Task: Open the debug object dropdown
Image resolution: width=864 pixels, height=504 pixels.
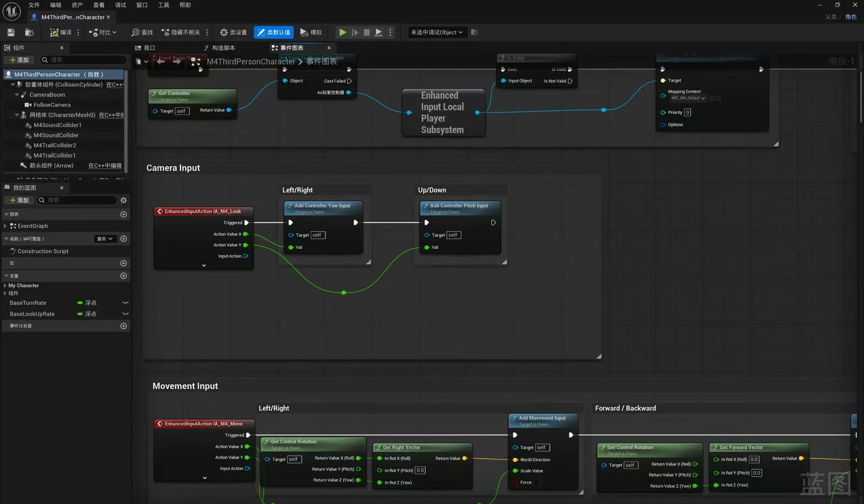Action: click(437, 32)
